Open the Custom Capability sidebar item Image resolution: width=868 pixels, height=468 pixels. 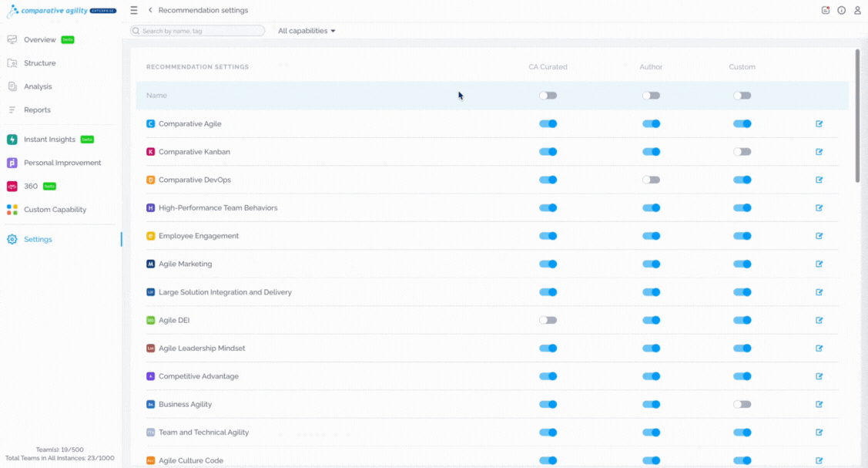55,210
